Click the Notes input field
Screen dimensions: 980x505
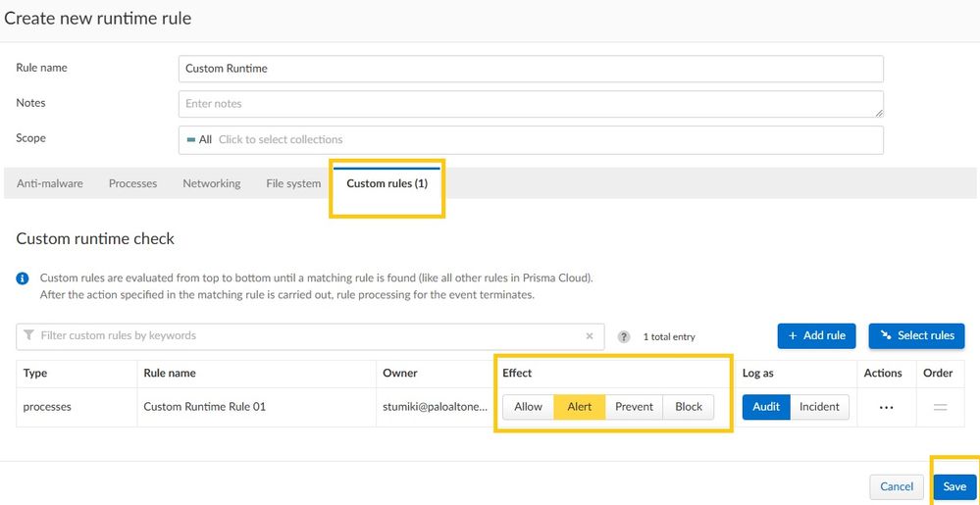(x=530, y=104)
